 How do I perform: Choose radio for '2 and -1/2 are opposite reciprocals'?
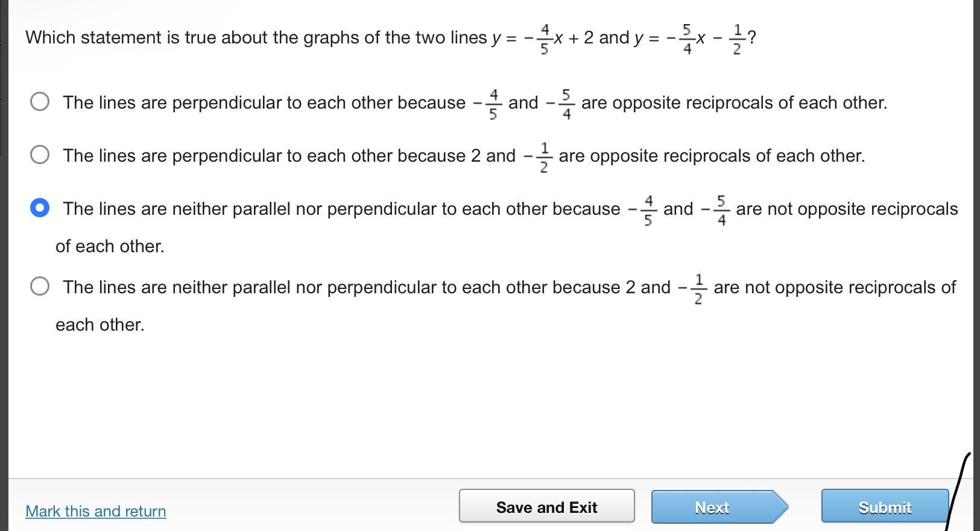pyautogui.click(x=40, y=154)
